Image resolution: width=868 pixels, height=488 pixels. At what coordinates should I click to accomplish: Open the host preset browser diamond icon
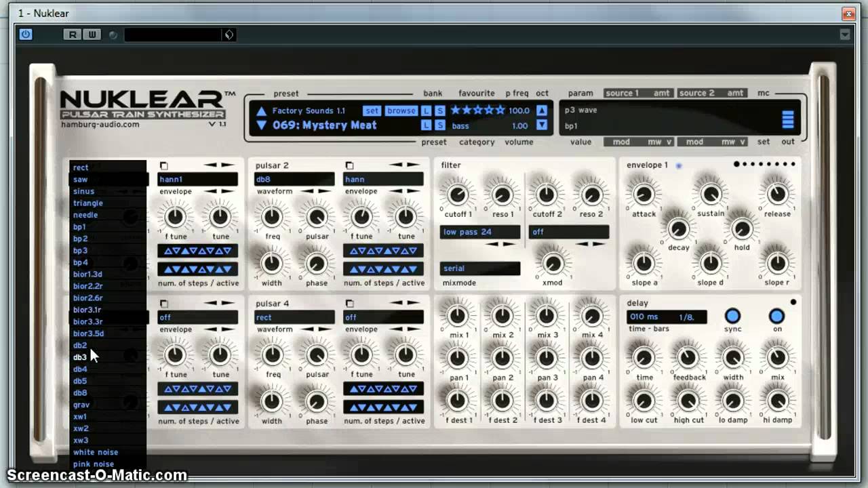pyautogui.click(x=229, y=35)
